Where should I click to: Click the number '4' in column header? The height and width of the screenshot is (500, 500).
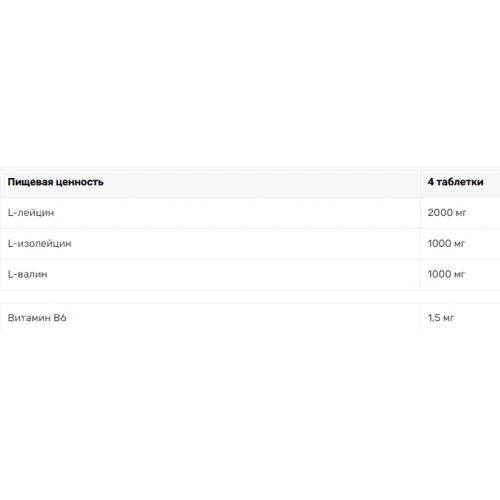click(431, 182)
